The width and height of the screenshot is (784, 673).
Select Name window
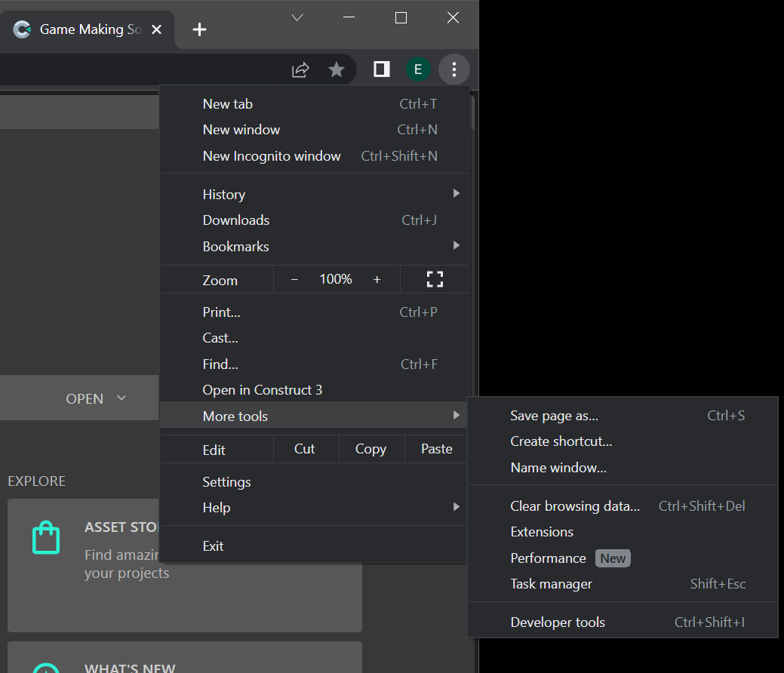pos(623,468)
